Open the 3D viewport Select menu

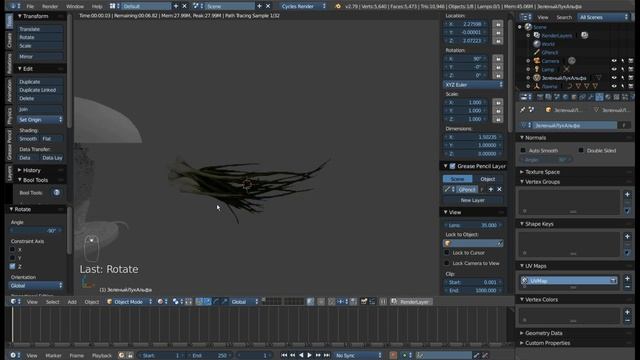pyautogui.click(x=52, y=302)
